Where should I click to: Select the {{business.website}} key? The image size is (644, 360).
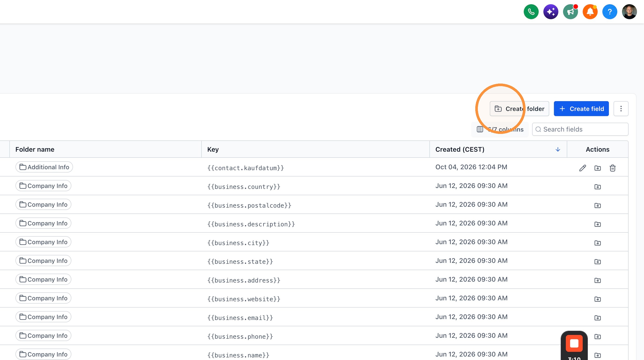tap(244, 299)
